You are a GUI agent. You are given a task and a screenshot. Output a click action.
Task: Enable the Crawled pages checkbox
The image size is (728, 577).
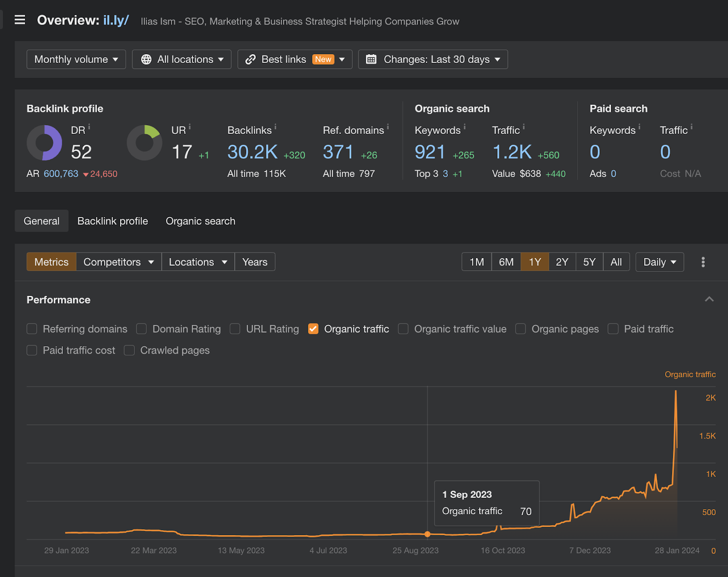[x=129, y=350]
